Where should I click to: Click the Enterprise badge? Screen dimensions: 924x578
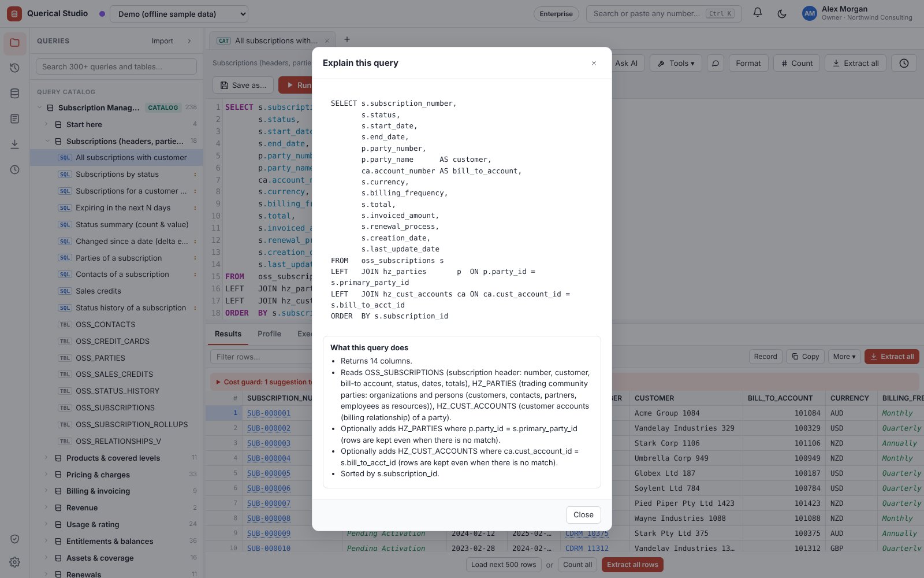[556, 14]
